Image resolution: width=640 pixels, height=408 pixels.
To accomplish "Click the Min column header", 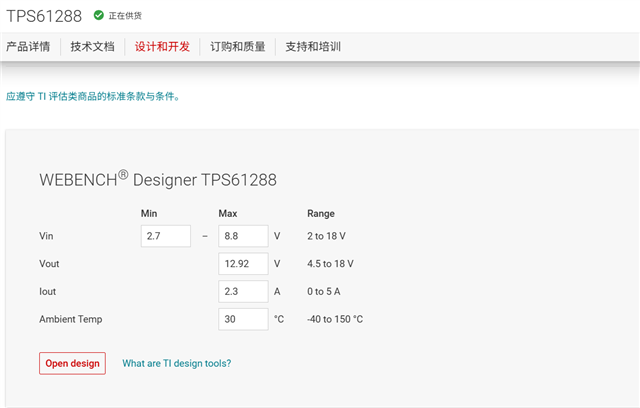I will pyautogui.click(x=149, y=213).
